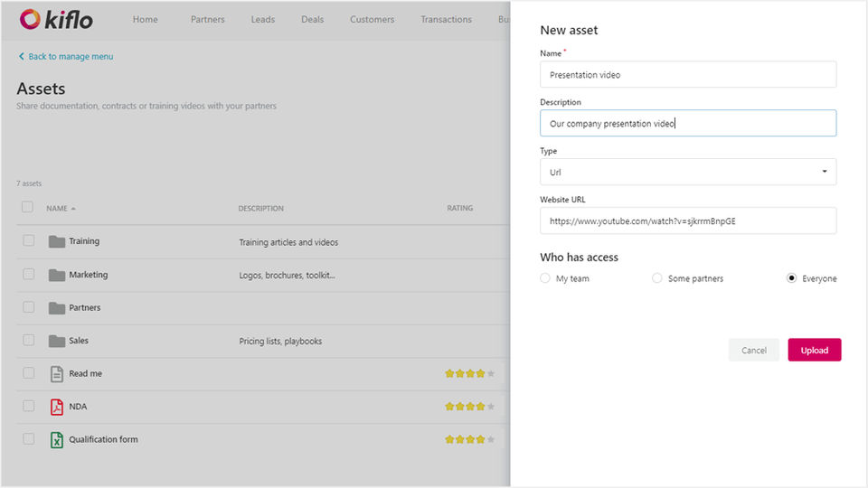Click the Qualification form spreadsheet icon
Viewport: 868px width, 488px height.
(x=57, y=440)
